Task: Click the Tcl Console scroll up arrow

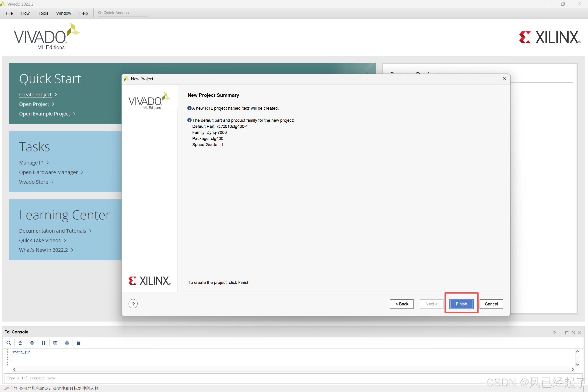Action: [x=577, y=351]
